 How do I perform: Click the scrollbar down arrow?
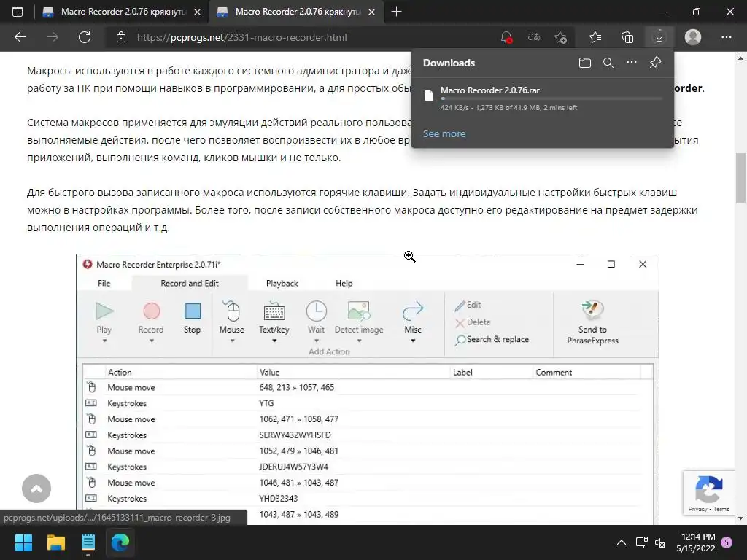741,518
